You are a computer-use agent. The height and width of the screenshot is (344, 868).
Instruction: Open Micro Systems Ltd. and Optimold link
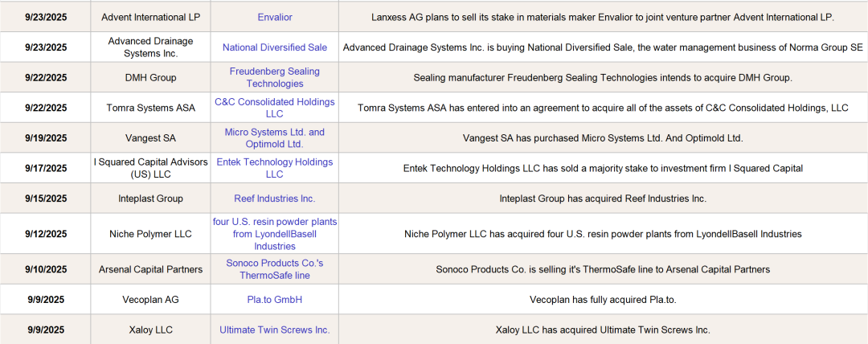(275, 137)
